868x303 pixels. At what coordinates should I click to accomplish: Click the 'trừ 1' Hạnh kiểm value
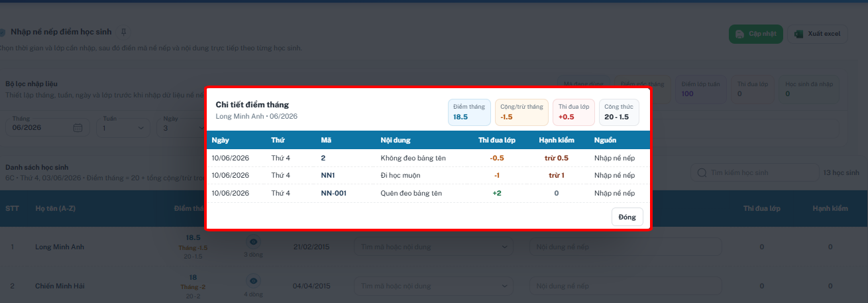tap(556, 175)
